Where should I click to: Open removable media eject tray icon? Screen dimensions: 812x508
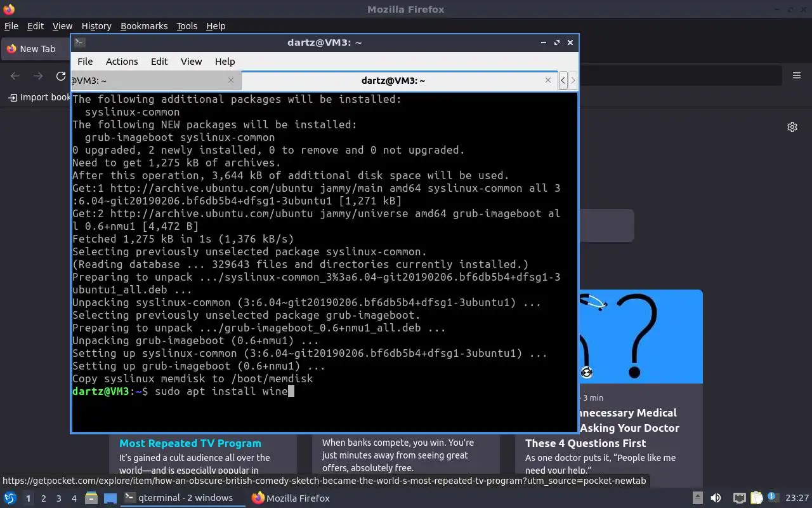coord(697,498)
